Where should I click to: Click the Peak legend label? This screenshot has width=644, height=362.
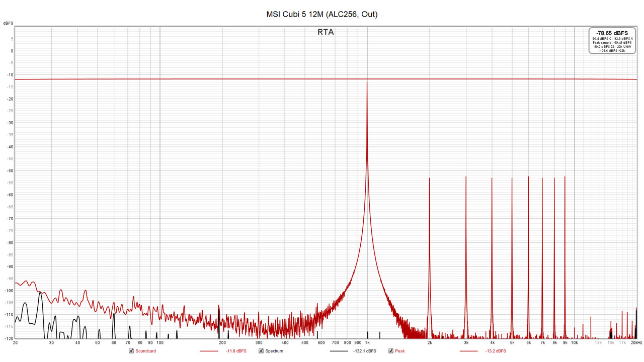pyautogui.click(x=400, y=351)
